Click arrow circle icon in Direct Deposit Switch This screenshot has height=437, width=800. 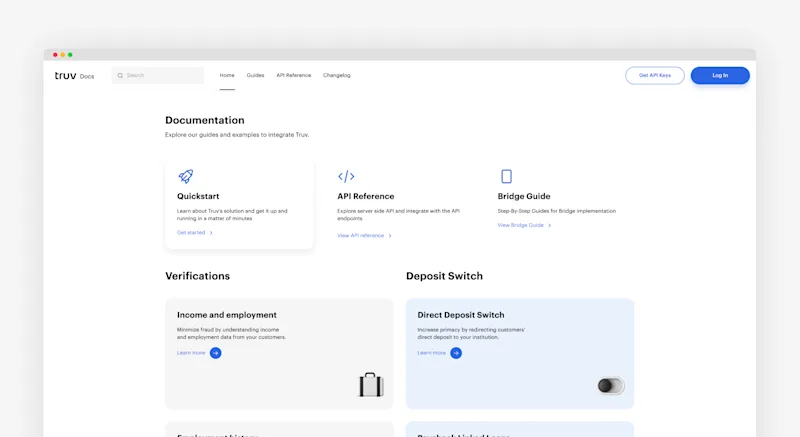[456, 353]
